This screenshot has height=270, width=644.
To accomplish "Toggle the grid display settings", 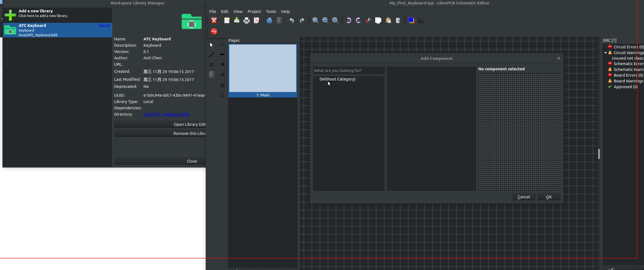I will click(x=421, y=21).
